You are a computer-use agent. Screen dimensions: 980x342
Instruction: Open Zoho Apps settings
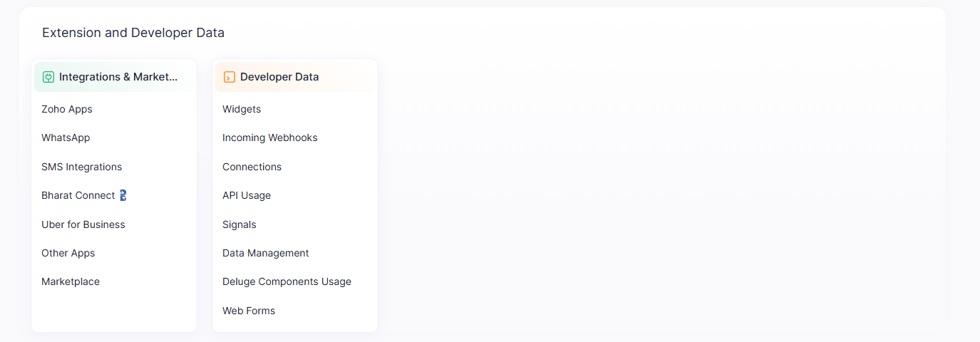coord(67,109)
